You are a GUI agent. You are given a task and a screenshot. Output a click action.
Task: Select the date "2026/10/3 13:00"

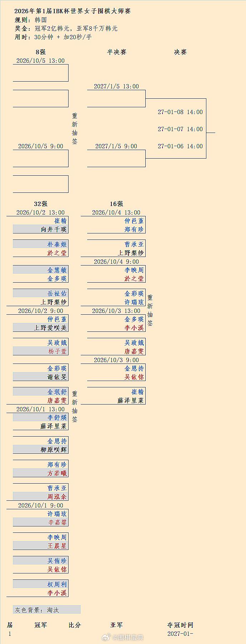[116, 311]
